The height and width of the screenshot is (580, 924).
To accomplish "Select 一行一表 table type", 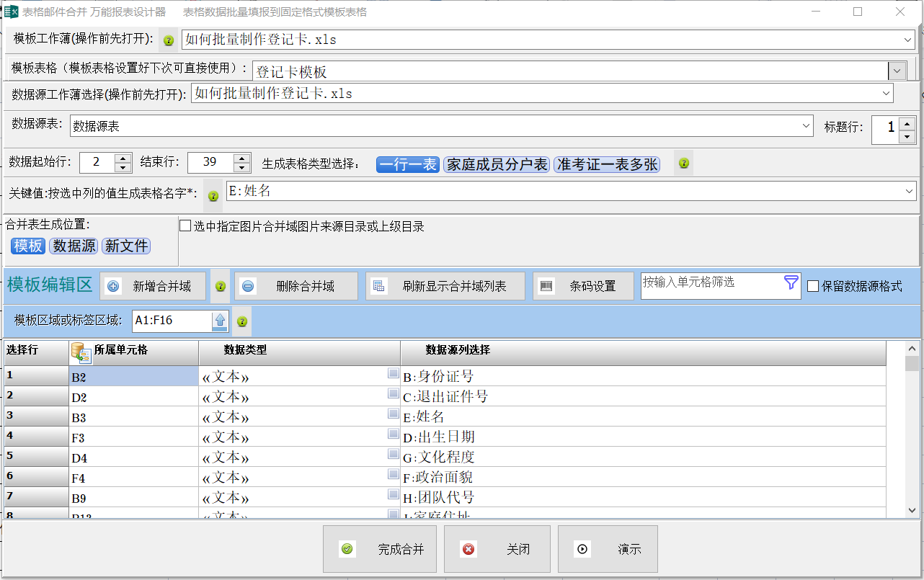I will point(408,164).
